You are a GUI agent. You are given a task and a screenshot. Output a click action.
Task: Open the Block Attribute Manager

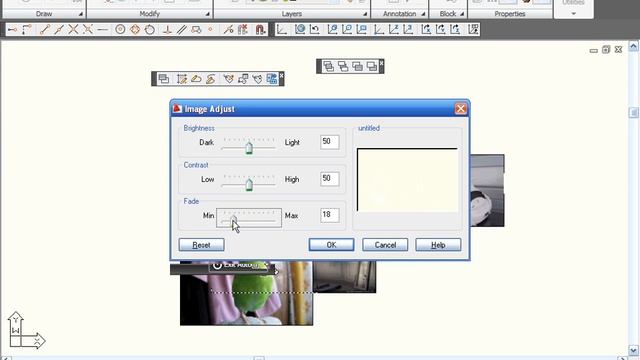(x=243, y=79)
